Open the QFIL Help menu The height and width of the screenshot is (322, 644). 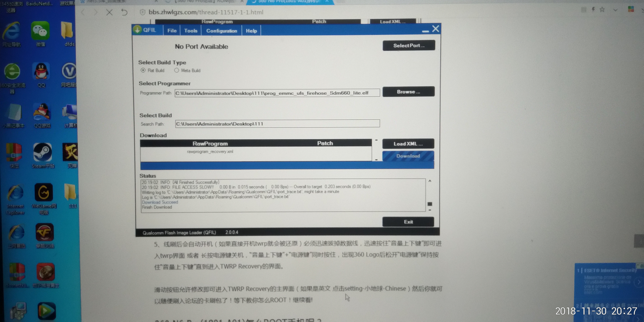click(251, 30)
